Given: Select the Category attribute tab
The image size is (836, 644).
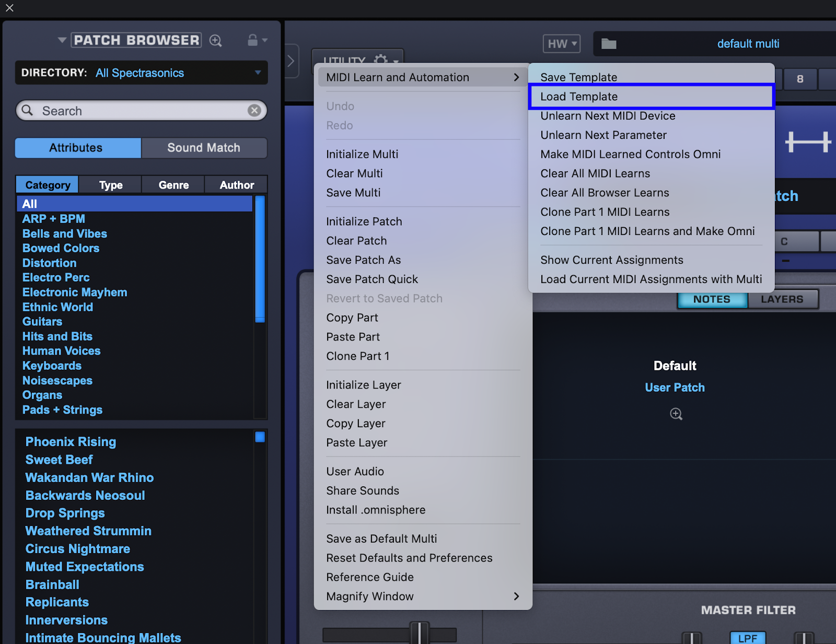Looking at the screenshot, I should click(48, 185).
